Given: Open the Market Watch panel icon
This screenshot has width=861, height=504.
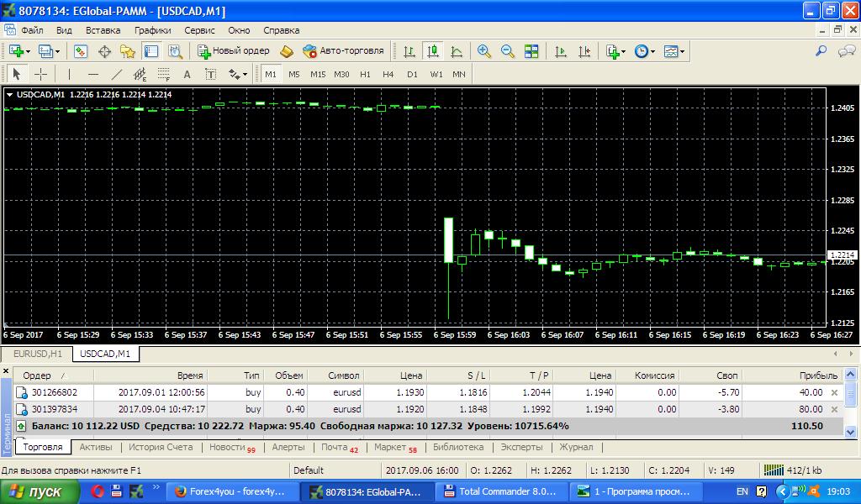Looking at the screenshot, I should click(81, 51).
